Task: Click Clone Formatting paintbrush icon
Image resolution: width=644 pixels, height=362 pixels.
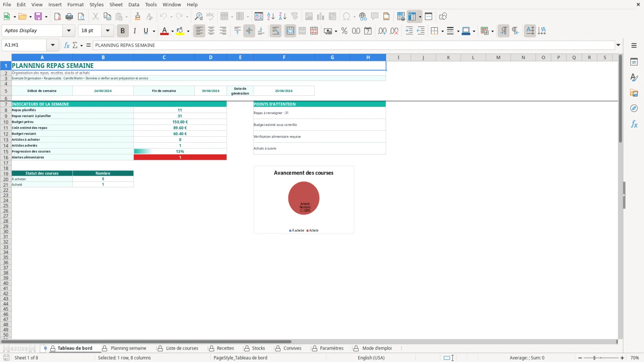Action: pos(138,16)
